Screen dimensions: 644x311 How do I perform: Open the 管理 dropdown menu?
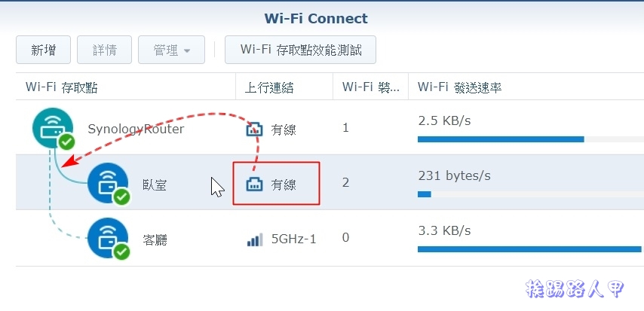point(171,50)
